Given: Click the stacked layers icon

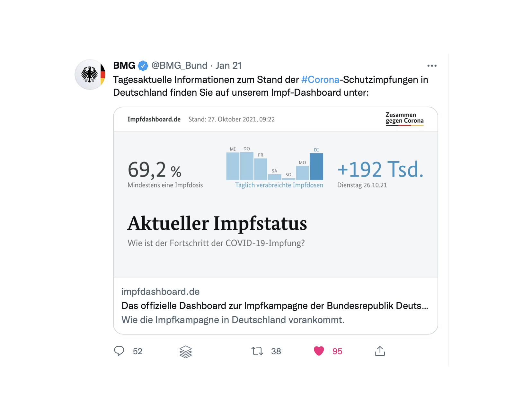Looking at the screenshot, I should 186,352.
